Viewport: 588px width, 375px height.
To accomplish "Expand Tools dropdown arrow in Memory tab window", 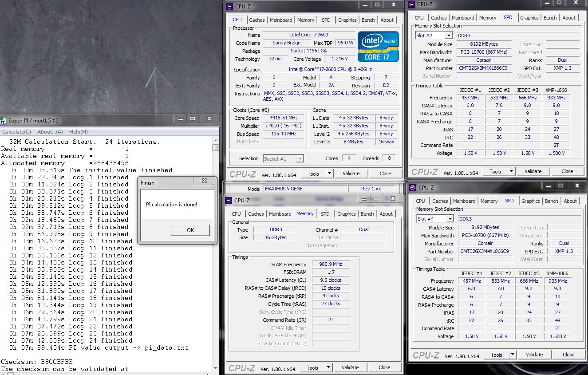I will 328,367.
